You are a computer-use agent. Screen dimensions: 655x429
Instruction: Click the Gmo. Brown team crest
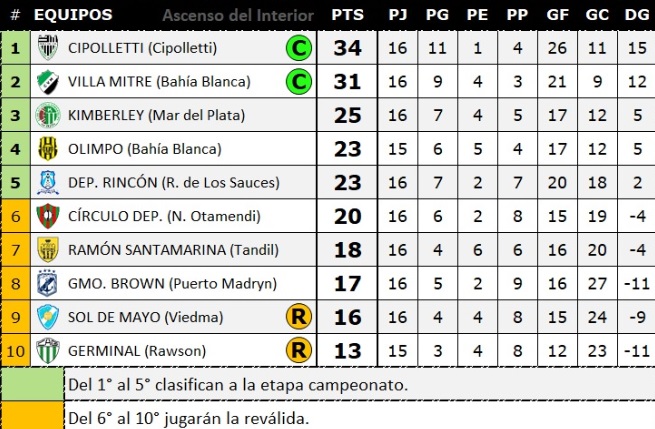pyautogui.click(x=48, y=283)
